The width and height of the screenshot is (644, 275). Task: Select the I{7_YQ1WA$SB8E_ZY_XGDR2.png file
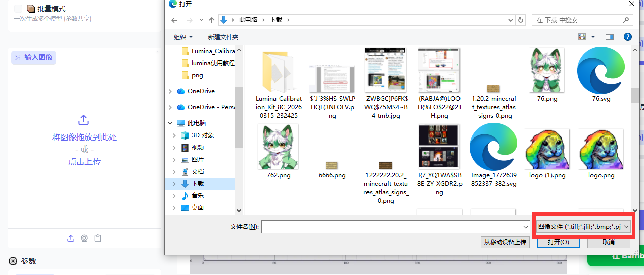(x=439, y=160)
